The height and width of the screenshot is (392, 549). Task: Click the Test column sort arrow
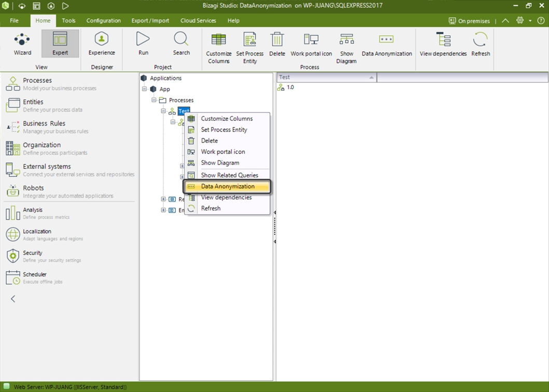click(x=372, y=77)
